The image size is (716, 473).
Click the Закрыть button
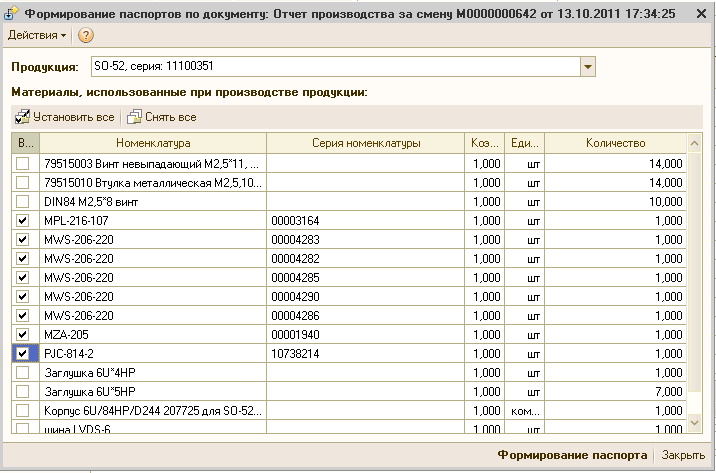683,455
